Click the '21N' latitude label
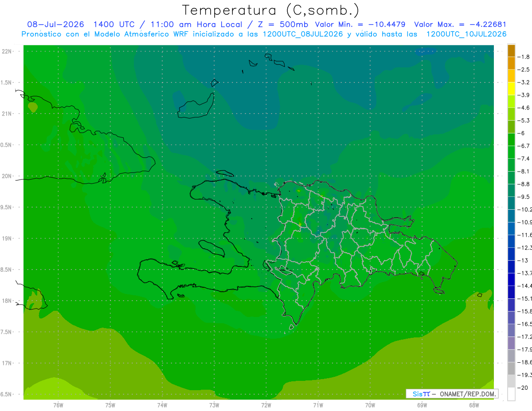The width and height of the screenshot is (532, 411). (7, 114)
